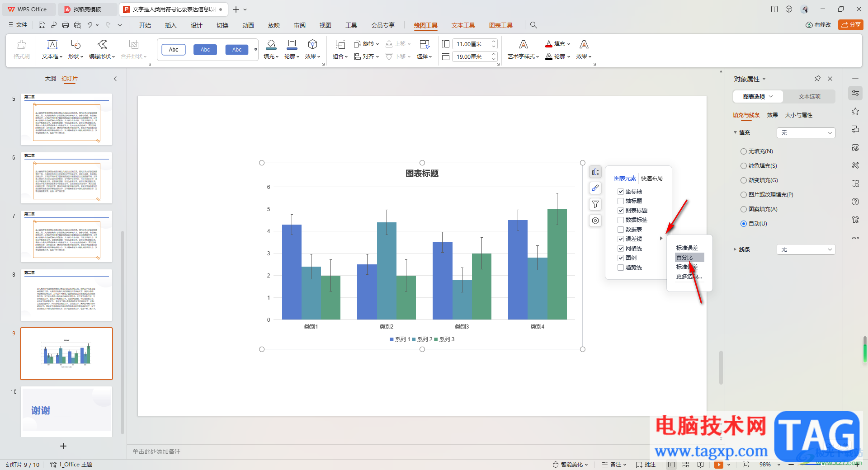Click the help question-mark sidebar icon
Screen dimensions: 868x470
(x=855, y=202)
